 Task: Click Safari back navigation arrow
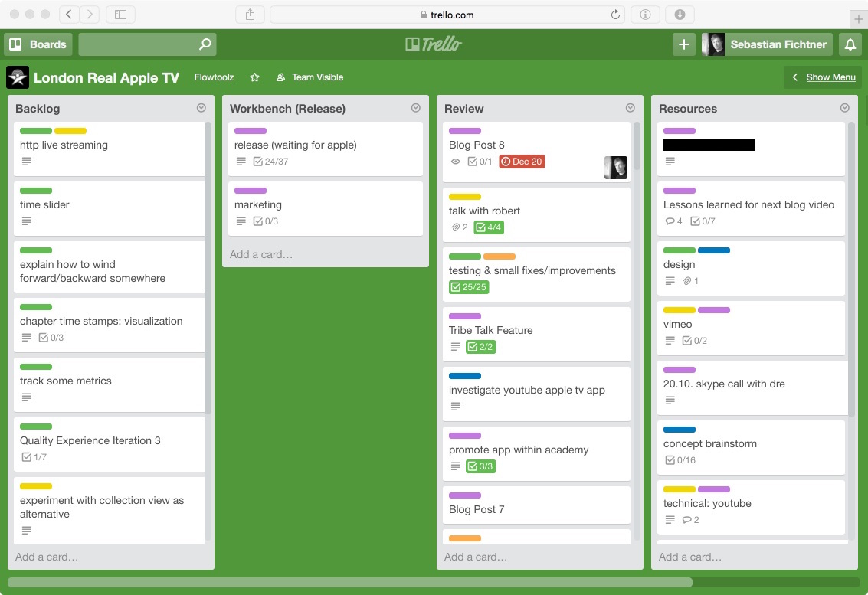(69, 15)
